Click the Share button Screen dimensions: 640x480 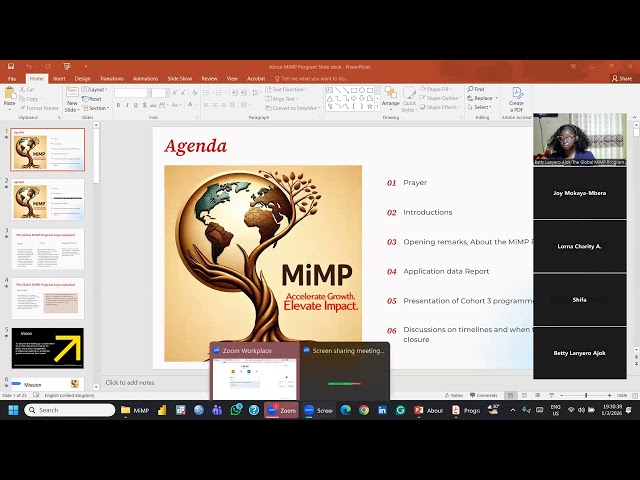click(622, 78)
